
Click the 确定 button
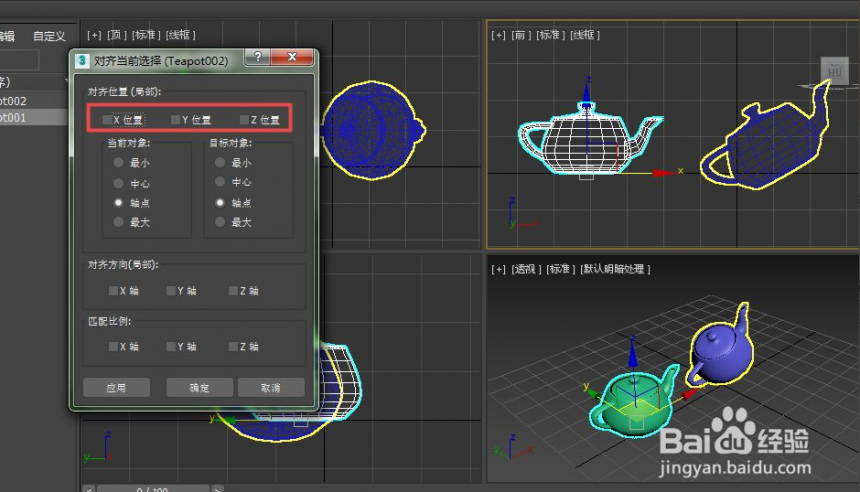click(x=200, y=388)
